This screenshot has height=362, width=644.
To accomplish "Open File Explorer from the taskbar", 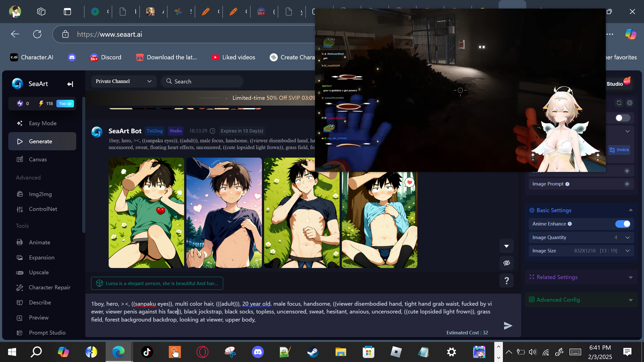I will coord(341,352).
